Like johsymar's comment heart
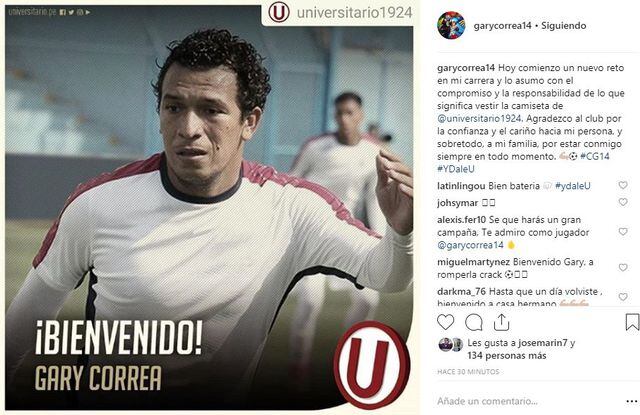 click(623, 202)
